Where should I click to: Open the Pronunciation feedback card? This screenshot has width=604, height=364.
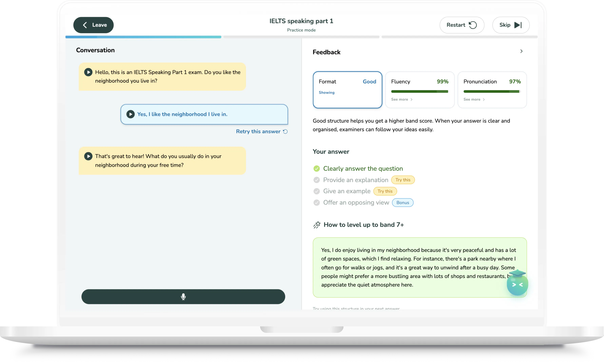click(492, 90)
